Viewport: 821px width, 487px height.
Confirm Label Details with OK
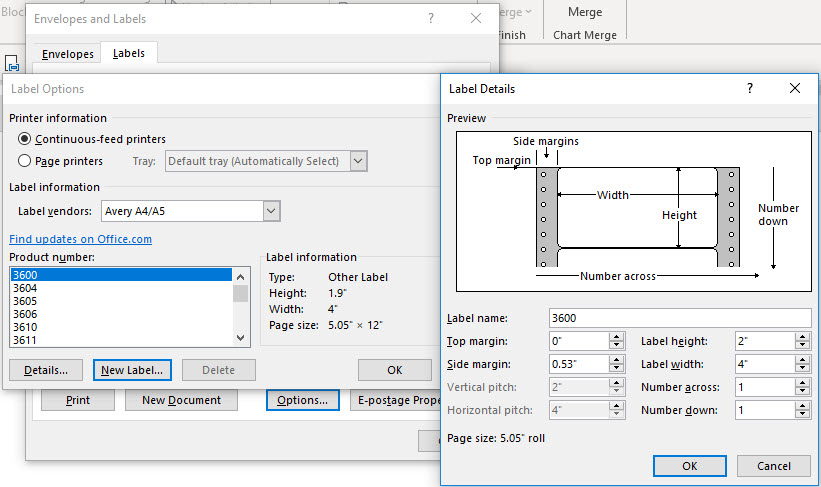(x=690, y=466)
